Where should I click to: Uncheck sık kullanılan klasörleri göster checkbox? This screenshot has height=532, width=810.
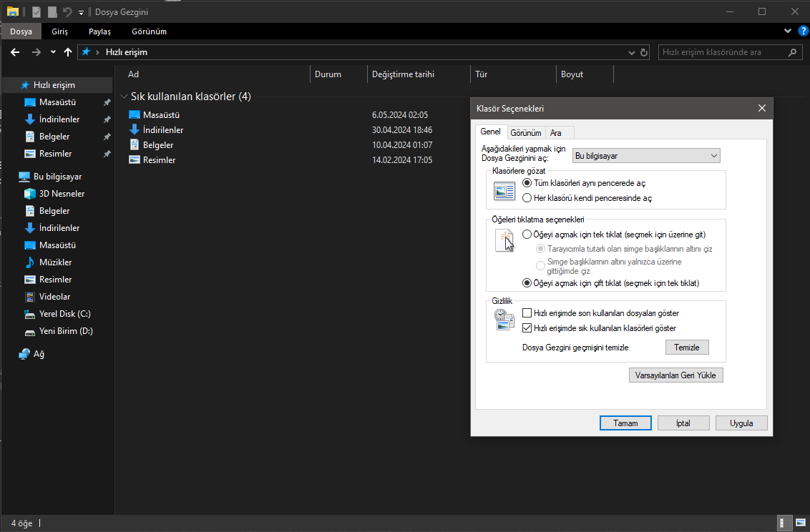point(527,328)
